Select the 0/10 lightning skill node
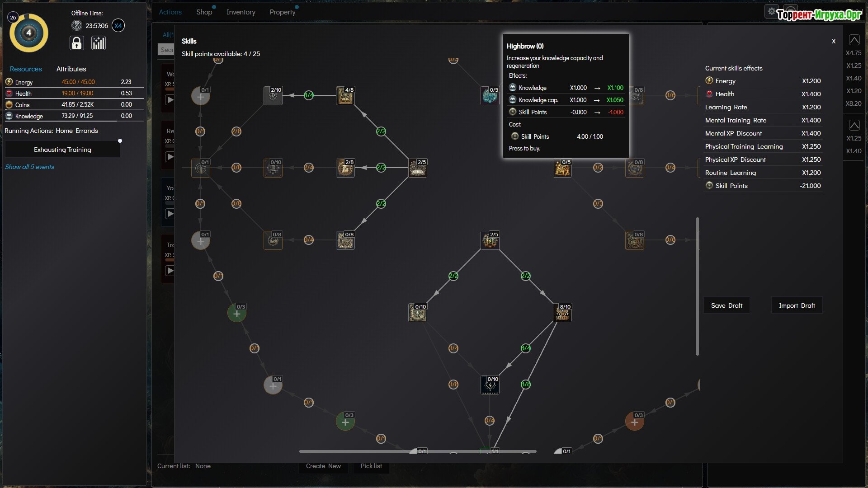The width and height of the screenshot is (868, 488). coord(490,385)
